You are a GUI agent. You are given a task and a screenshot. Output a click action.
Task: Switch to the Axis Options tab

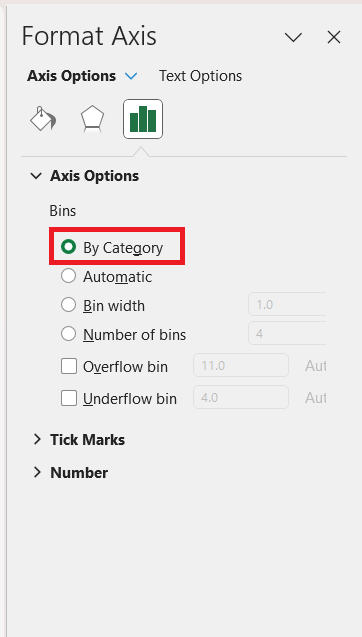tap(72, 76)
